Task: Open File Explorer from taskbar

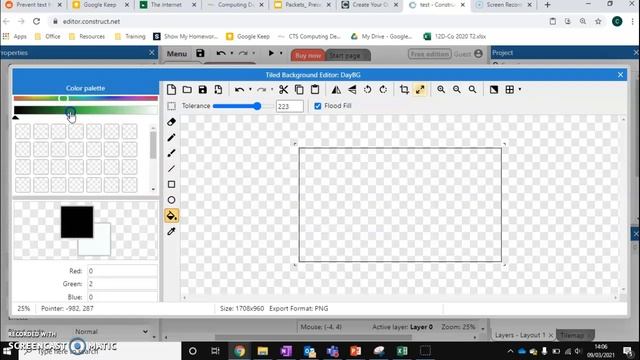Action: (x=262, y=351)
